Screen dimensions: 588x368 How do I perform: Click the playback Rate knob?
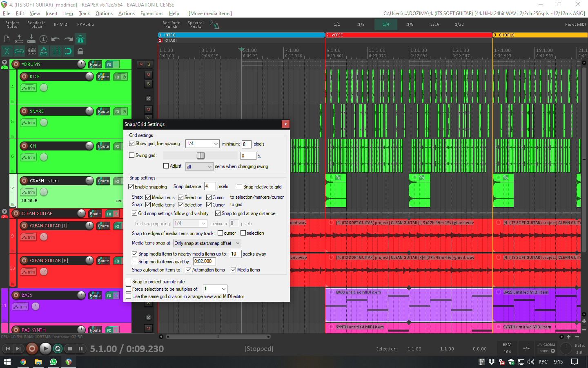(x=566, y=348)
